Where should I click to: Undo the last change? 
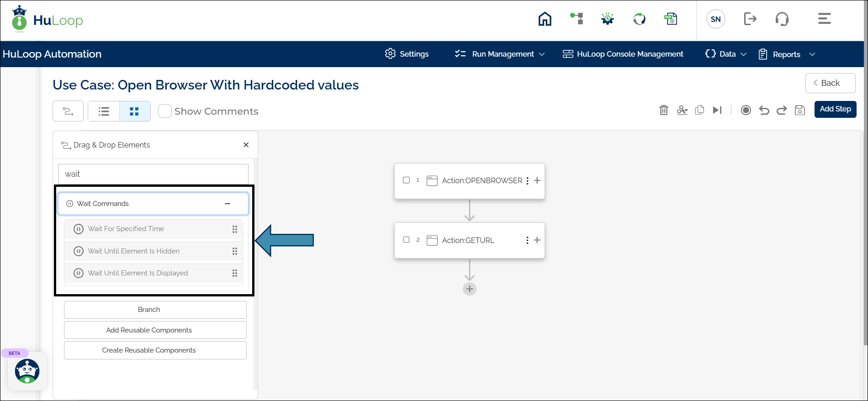[x=764, y=110]
